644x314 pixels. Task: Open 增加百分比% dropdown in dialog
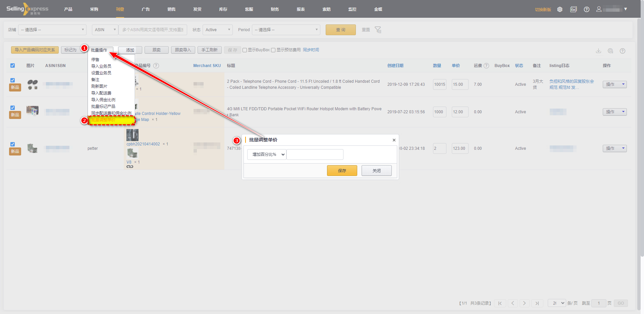pyautogui.click(x=267, y=154)
